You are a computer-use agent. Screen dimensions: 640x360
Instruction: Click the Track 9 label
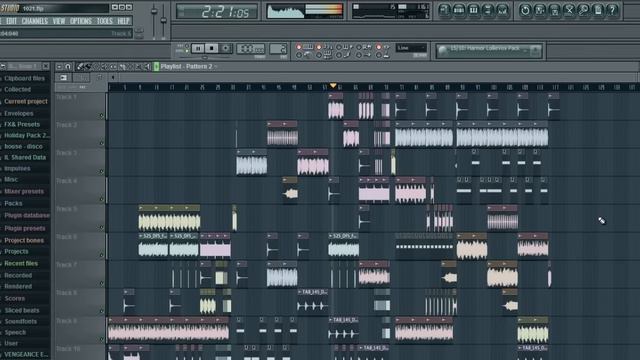[x=66, y=321]
